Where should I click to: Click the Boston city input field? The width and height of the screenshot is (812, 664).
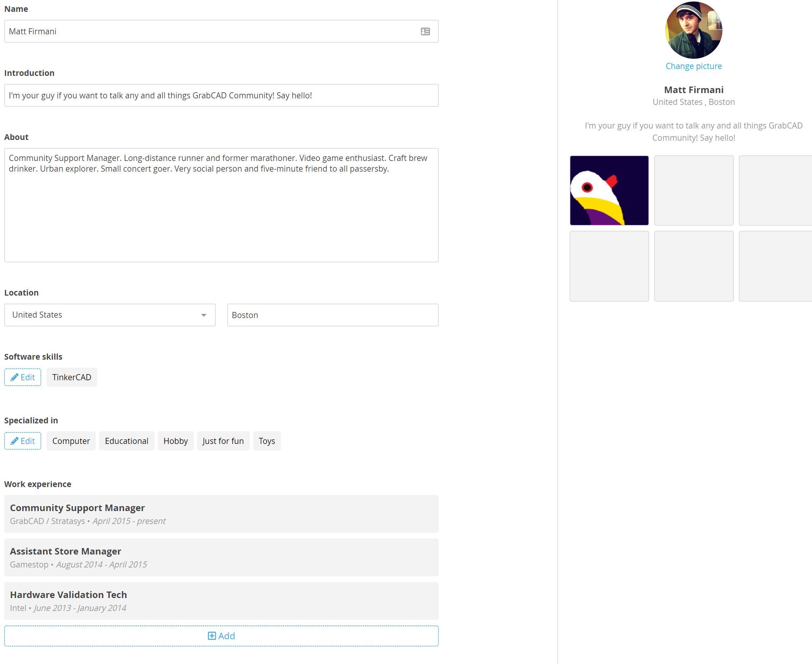coord(332,315)
